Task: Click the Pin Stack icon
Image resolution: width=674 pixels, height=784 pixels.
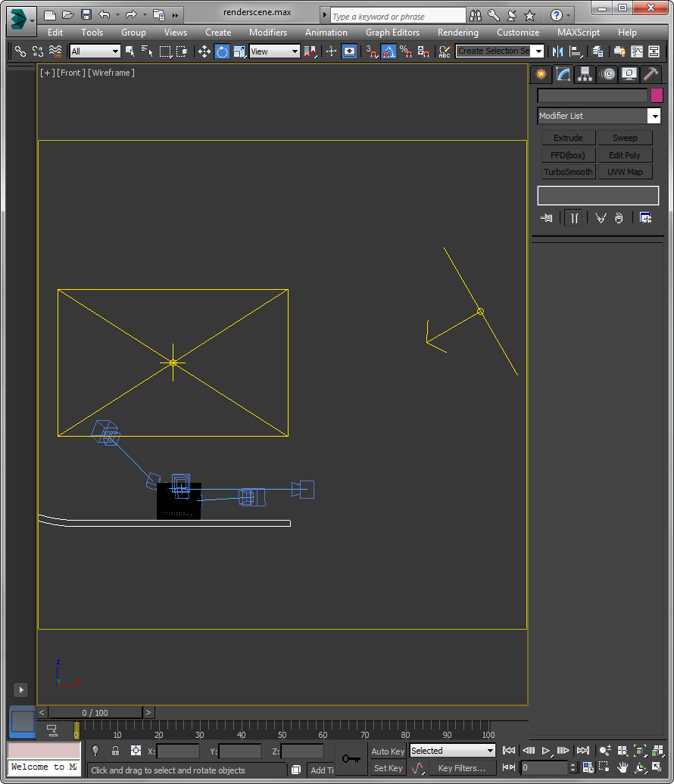Action: click(546, 218)
